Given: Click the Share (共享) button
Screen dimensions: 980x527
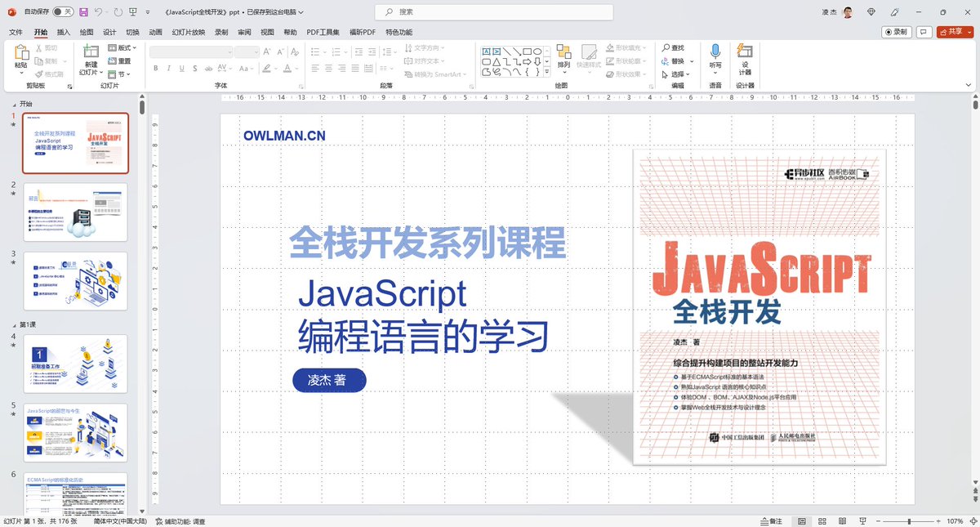Looking at the screenshot, I should (955, 32).
